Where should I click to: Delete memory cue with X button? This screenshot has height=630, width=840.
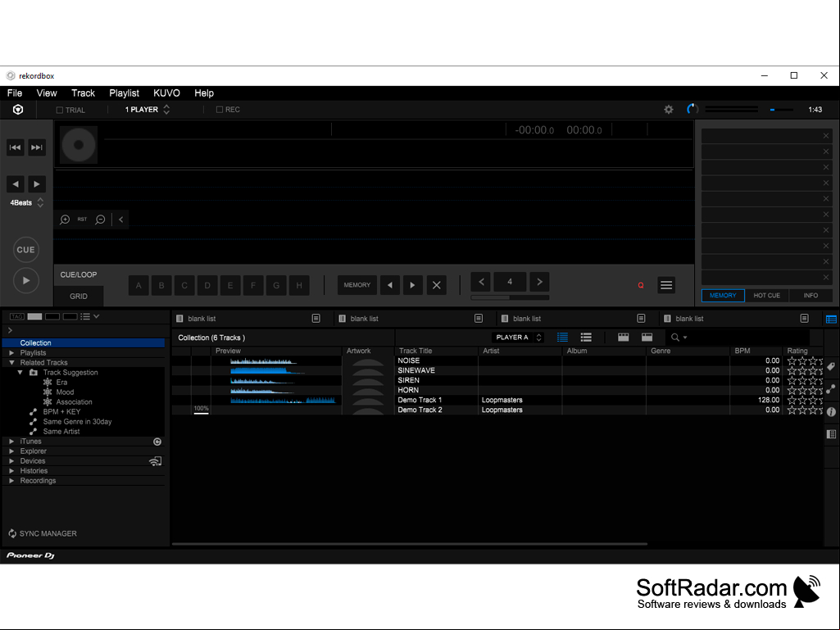[x=437, y=285]
